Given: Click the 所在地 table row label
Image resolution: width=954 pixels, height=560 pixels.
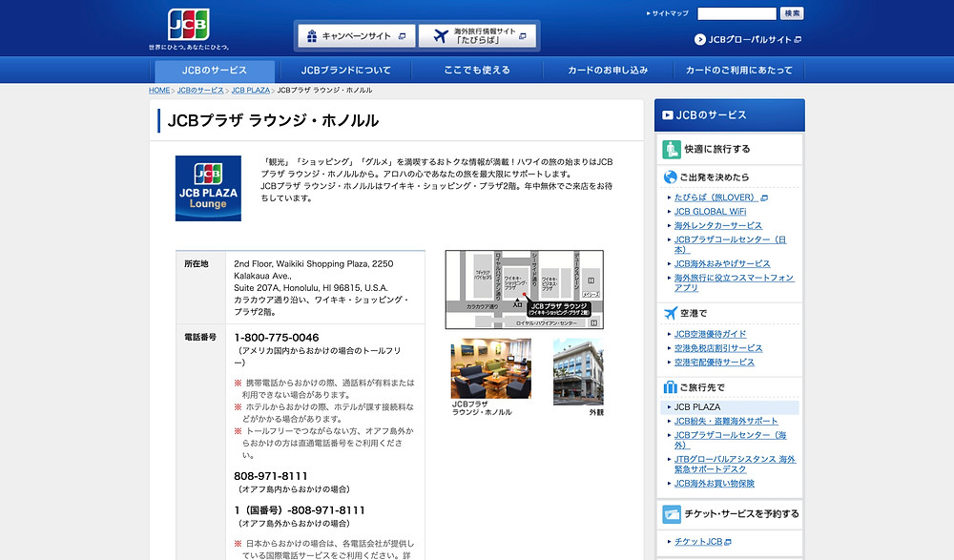Looking at the screenshot, I should [196, 264].
